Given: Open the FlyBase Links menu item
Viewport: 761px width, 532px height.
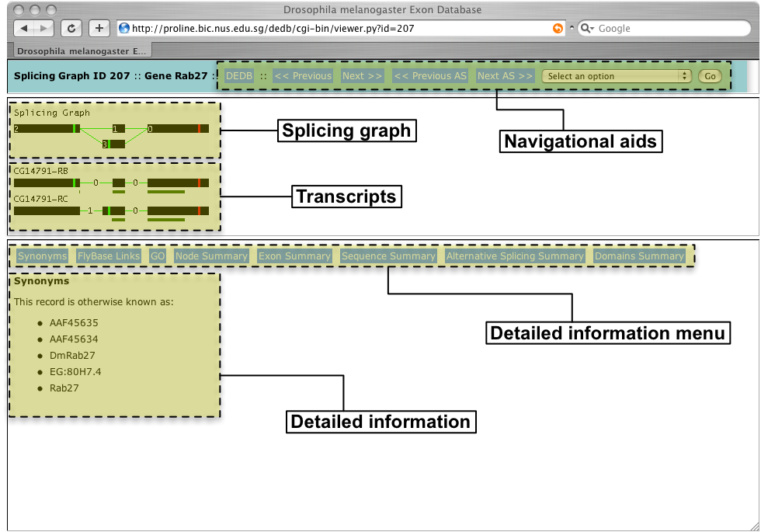Looking at the screenshot, I should pyautogui.click(x=109, y=256).
